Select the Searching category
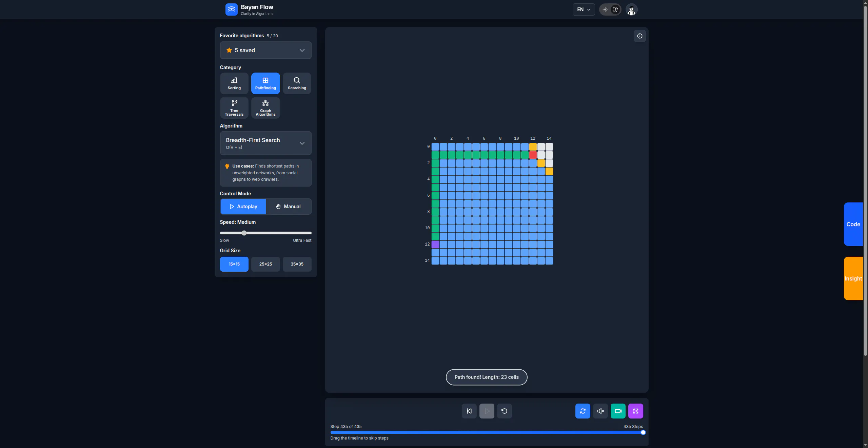This screenshot has height=448, width=868. pyautogui.click(x=297, y=83)
